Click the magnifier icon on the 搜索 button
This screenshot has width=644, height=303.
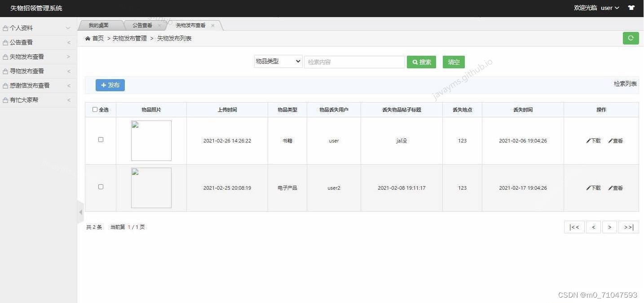point(414,62)
